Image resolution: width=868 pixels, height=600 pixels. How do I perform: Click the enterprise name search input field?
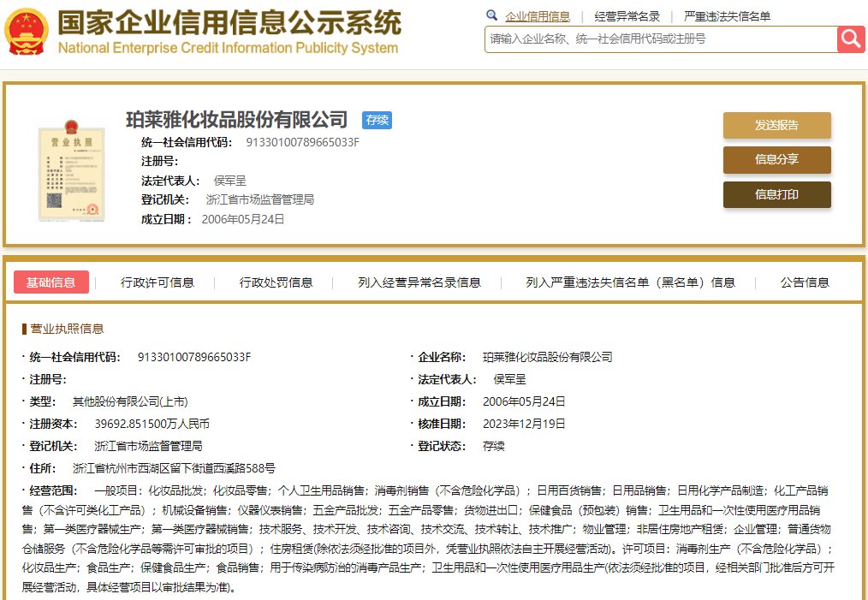click(x=661, y=39)
